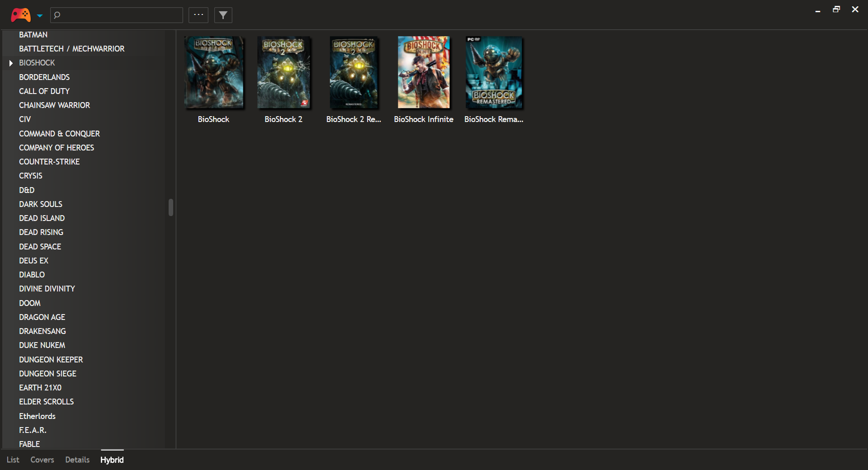Select CHAINSAW WARRIOR entry
The image size is (868, 470).
pos(54,105)
